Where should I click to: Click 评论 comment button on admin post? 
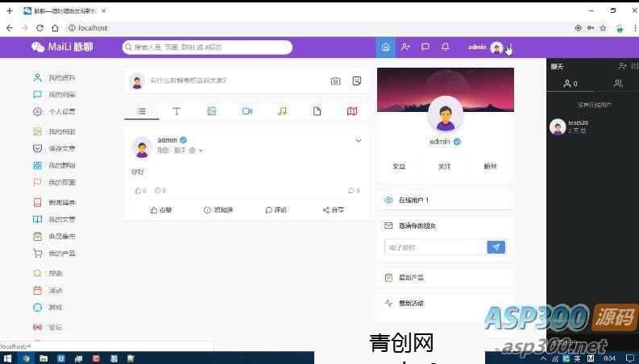point(276,210)
